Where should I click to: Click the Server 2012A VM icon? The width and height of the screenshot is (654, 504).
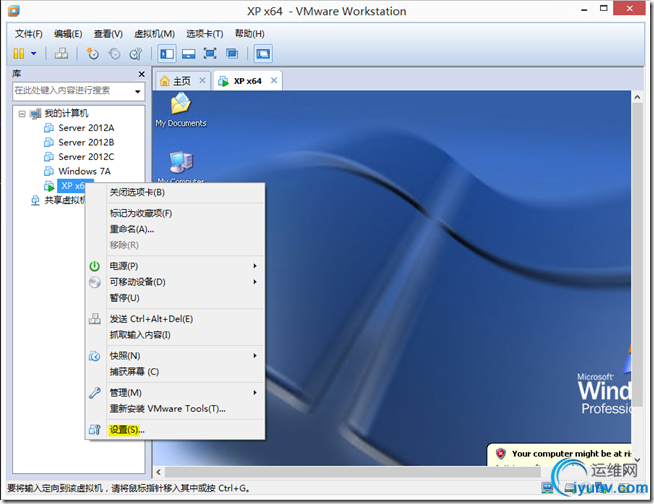[x=49, y=128]
